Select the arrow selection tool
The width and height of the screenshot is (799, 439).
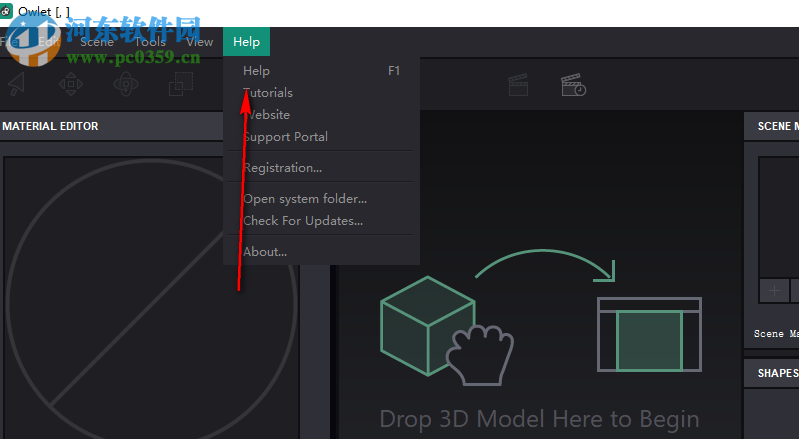pos(17,84)
